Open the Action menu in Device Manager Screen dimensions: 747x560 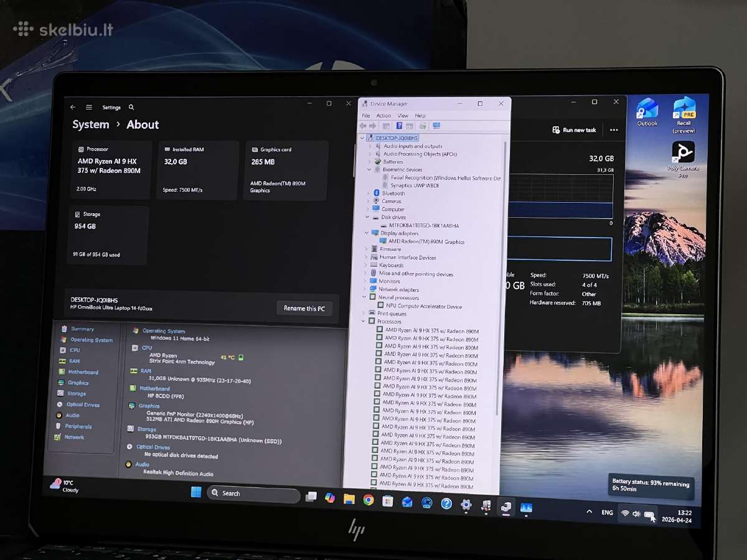(383, 116)
